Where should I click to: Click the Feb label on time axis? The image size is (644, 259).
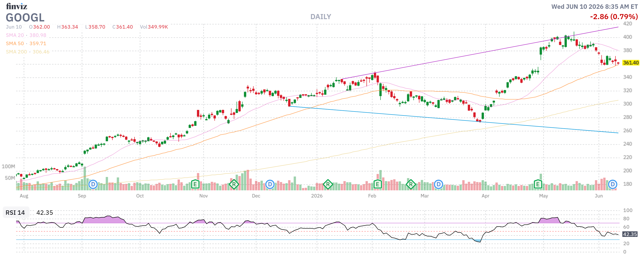tap(372, 196)
